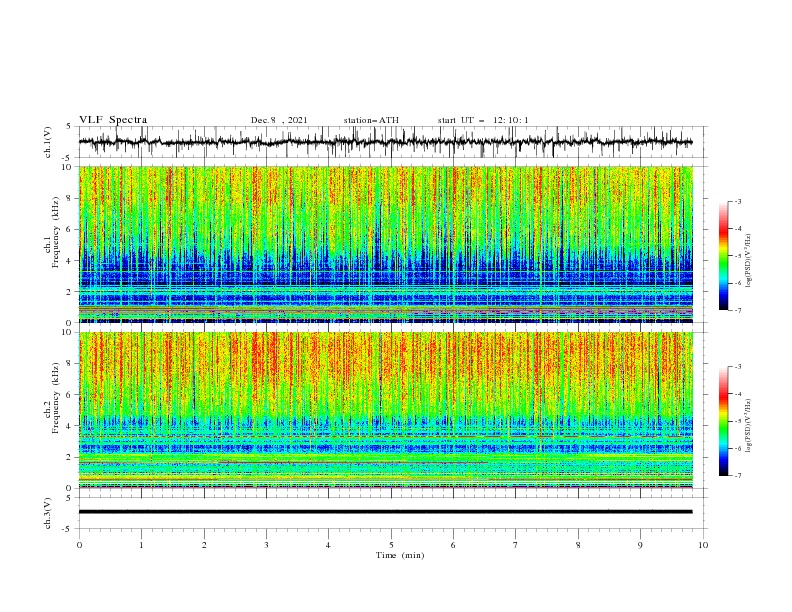Click inside the ch.1 spectrogram panel
This screenshot has width=792, height=612.
point(385,244)
